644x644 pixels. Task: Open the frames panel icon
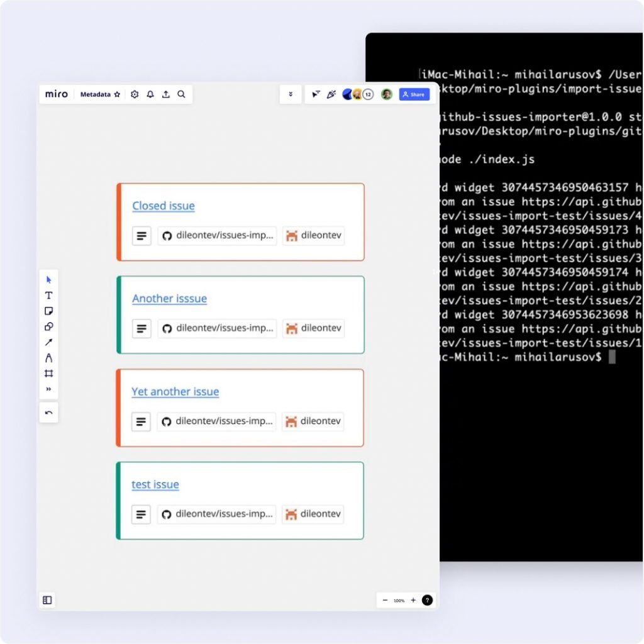(x=47, y=600)
